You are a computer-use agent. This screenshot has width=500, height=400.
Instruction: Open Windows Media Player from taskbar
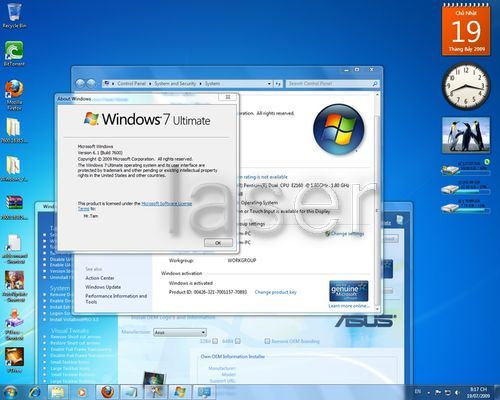click(x=81, y=392)
